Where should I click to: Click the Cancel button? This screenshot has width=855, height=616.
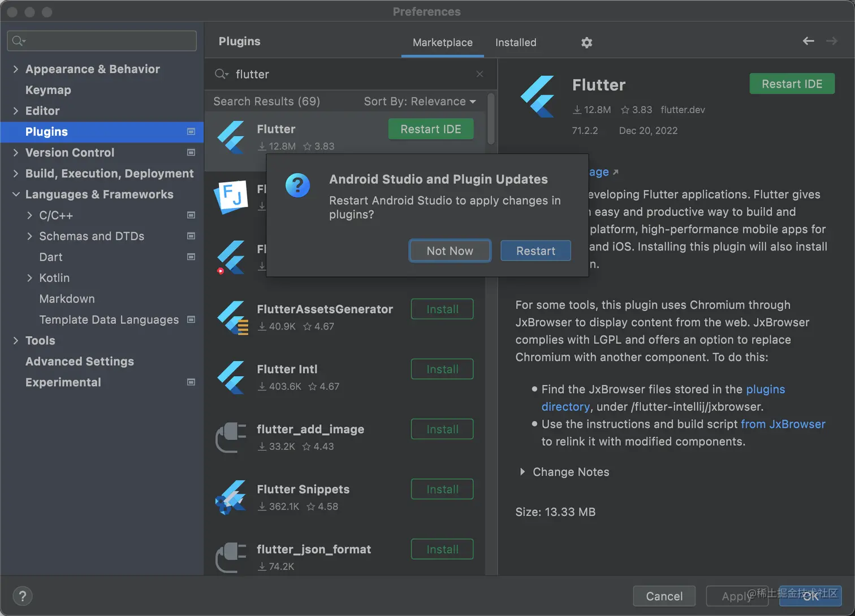pyautogui.click(x=664, y=596)
